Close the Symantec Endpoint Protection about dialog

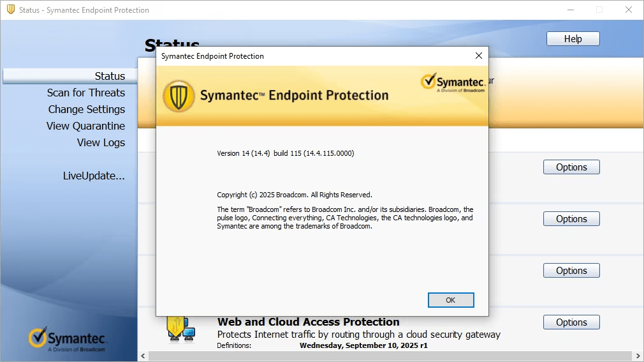(x=479, y=56)
